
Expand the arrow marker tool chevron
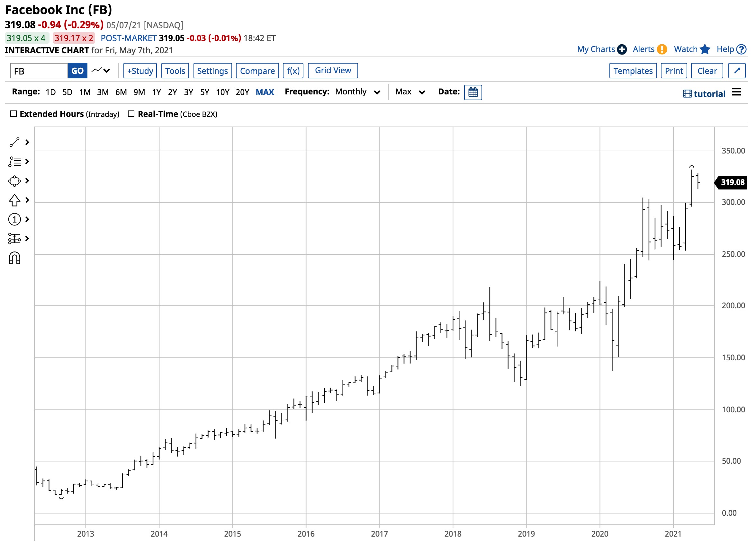(x=27, y=200)
